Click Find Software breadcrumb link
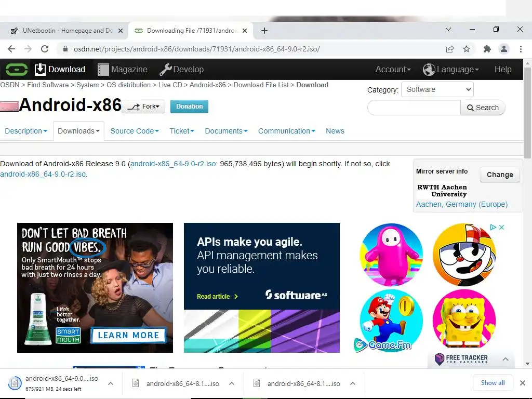 (48, 85)
